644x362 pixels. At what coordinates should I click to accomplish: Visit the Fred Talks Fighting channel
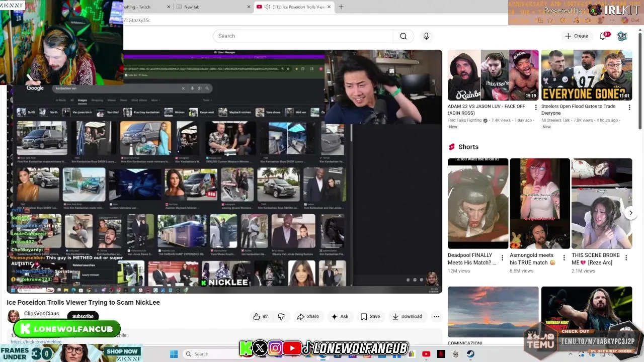(x=464, y=121)
